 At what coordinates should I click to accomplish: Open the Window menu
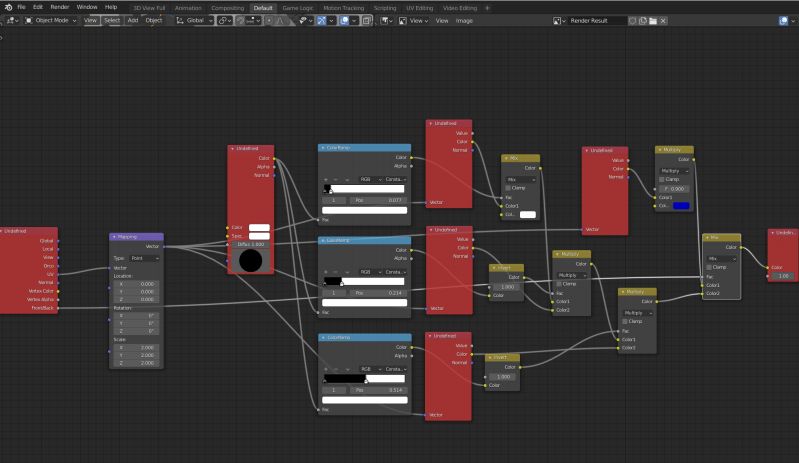coord(87,7)
